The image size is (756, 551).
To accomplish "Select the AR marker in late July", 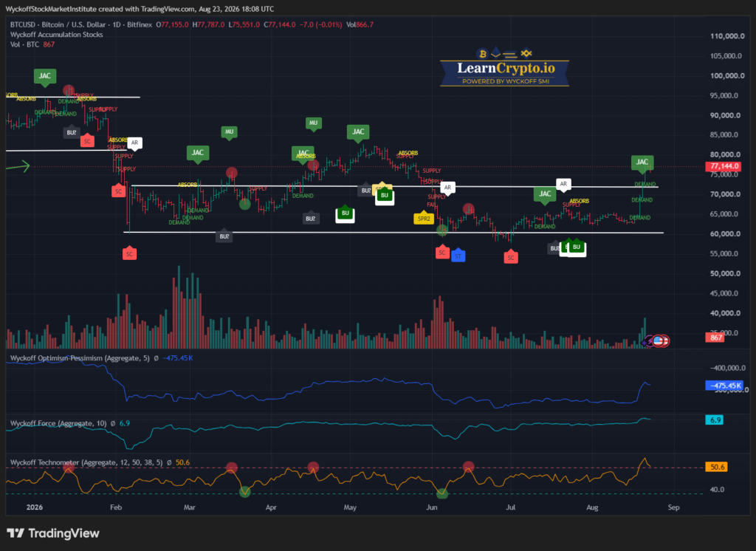I will [563, 185].
